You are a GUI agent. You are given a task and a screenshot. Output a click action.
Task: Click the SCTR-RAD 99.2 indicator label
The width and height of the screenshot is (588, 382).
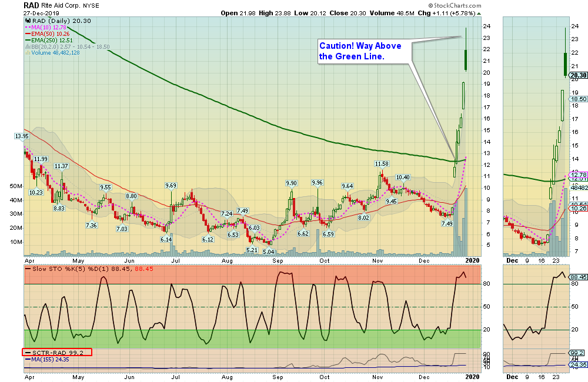click(x=58, y=353)
